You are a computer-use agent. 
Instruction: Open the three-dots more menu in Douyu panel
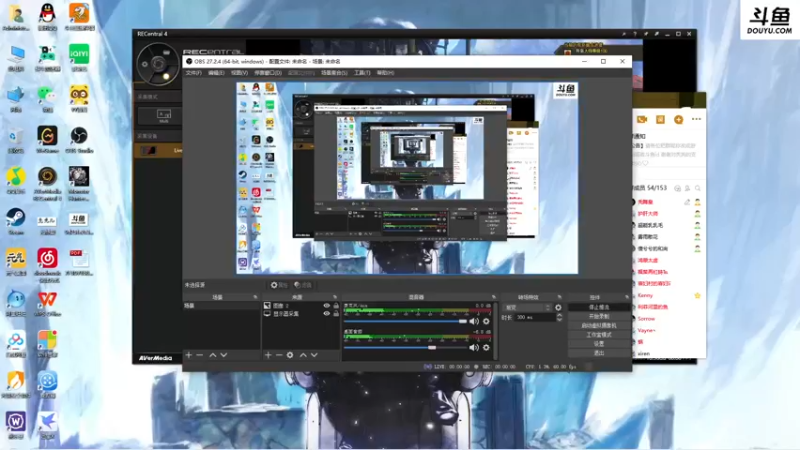(696, 119)
